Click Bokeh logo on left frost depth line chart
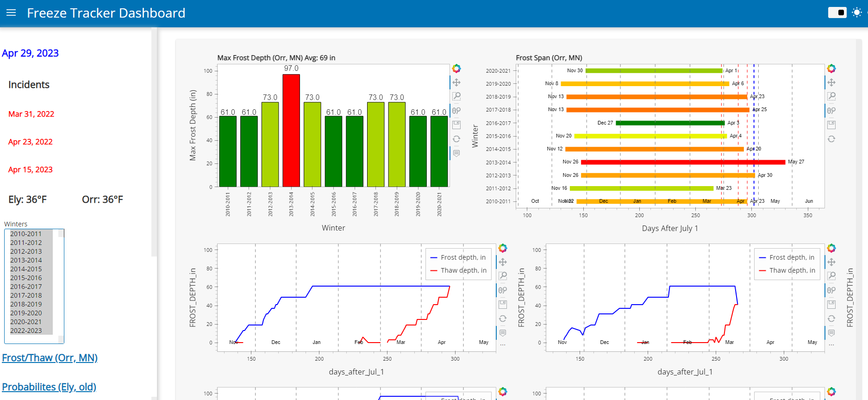Screen dimensions: 868x400 [503, 248]
